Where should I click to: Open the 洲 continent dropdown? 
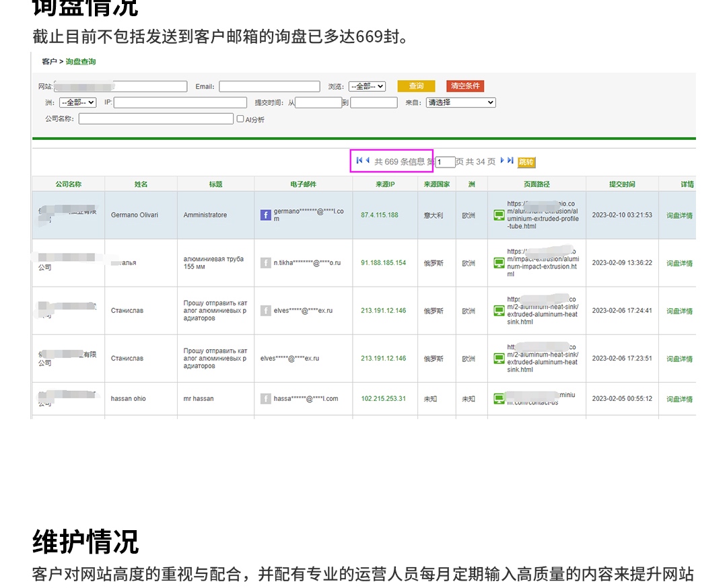[x=77, y=102]
